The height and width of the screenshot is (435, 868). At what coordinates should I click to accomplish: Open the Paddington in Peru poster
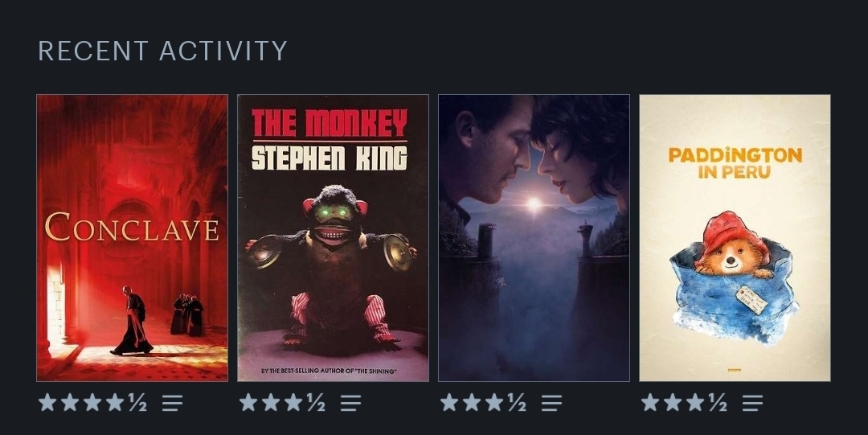pyautogui.click(x=735, y=238)
